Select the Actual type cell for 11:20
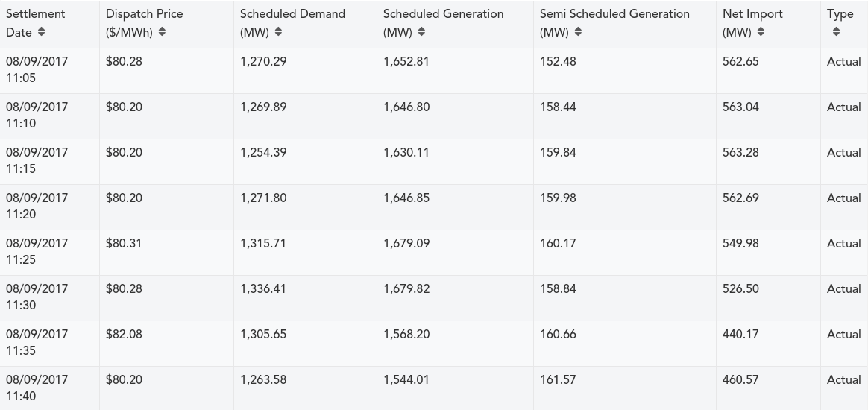Screen dimensions: 868x410 843,198
